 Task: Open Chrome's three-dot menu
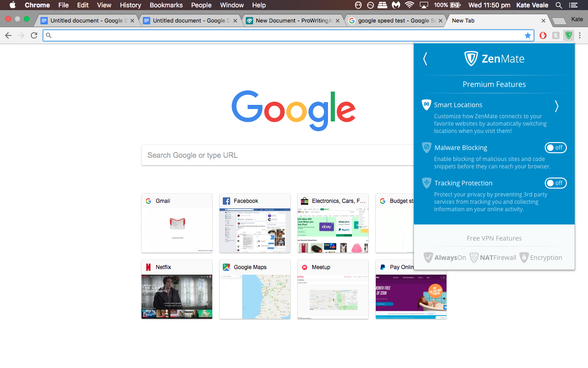[x=580, y=35]
